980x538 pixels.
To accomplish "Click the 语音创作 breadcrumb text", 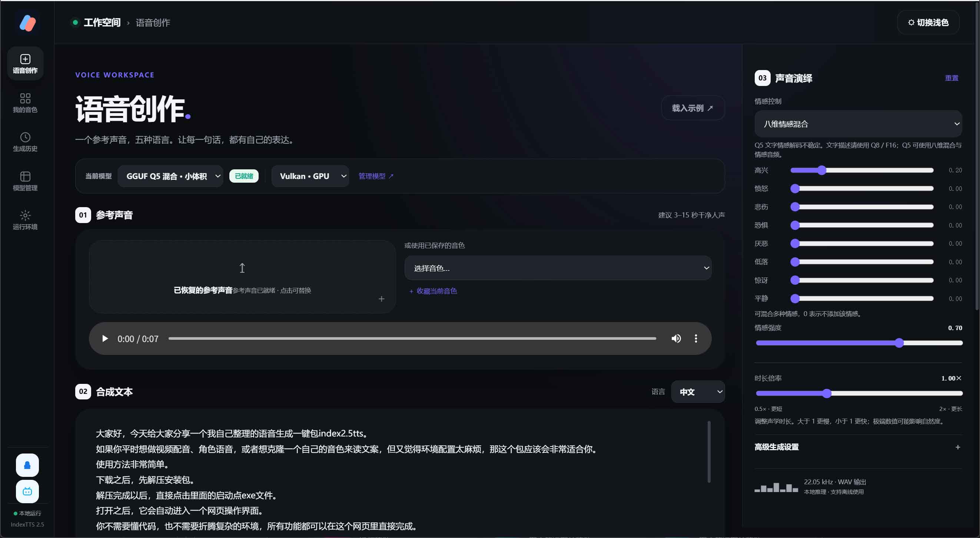I will point(153,23).
